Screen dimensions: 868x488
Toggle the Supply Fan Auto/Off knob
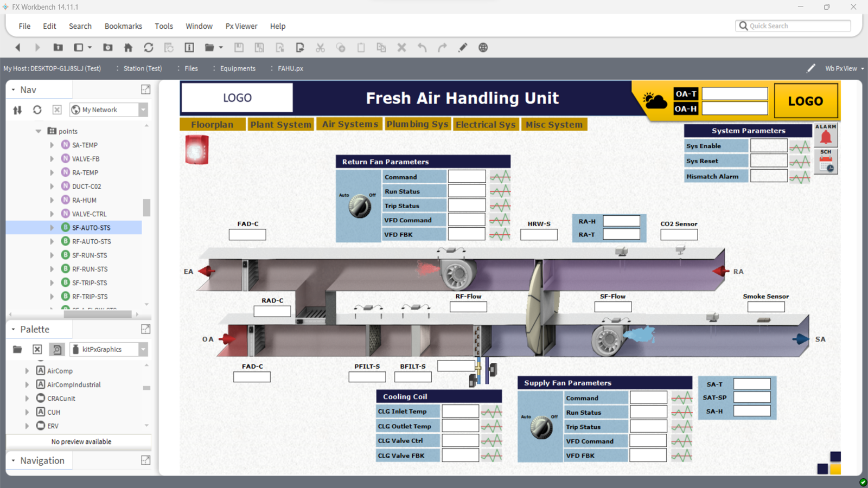541,427
